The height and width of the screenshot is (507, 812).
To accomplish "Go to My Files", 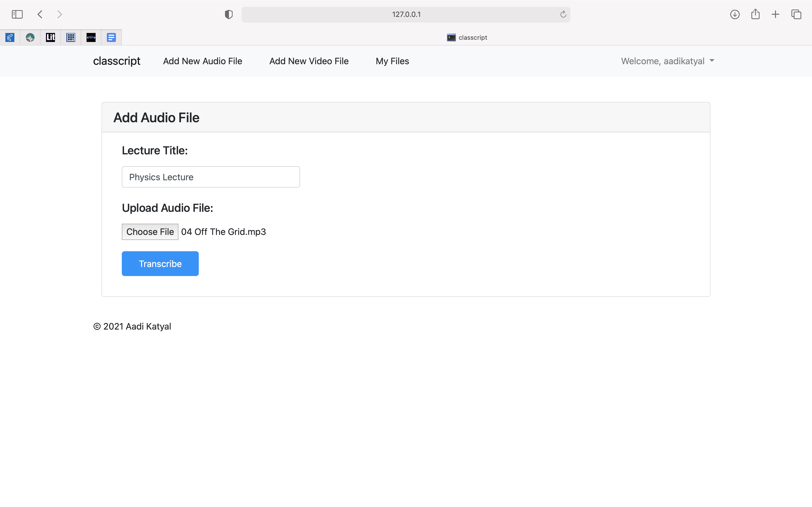I will pos(392,61).
